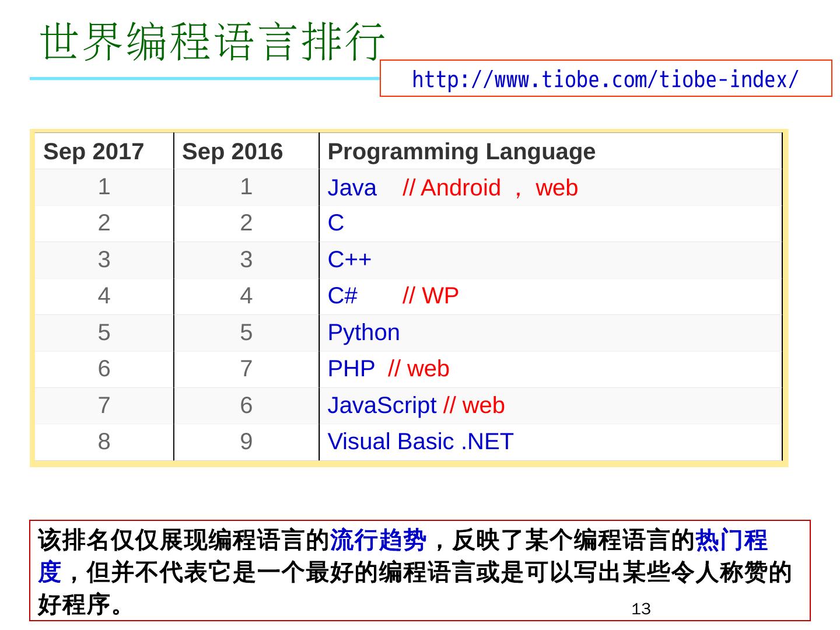
Task: Click the red // WP comment
Action: 430,296
